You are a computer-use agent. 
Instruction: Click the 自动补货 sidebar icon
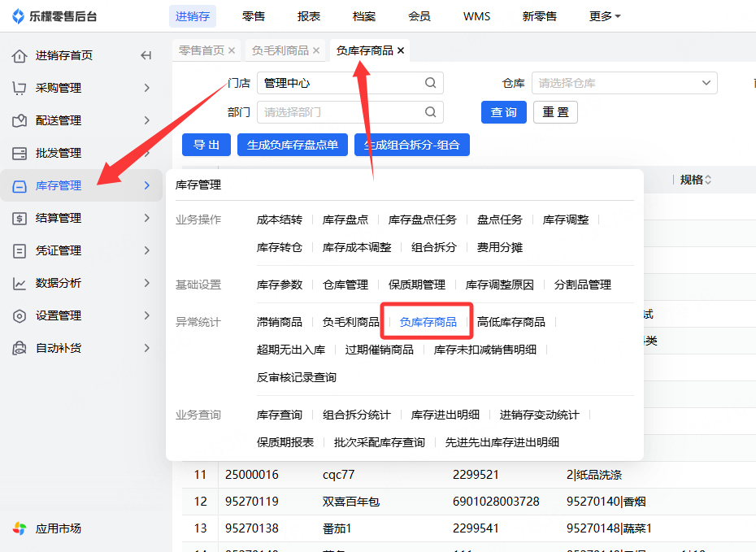(x=20, y=348)
